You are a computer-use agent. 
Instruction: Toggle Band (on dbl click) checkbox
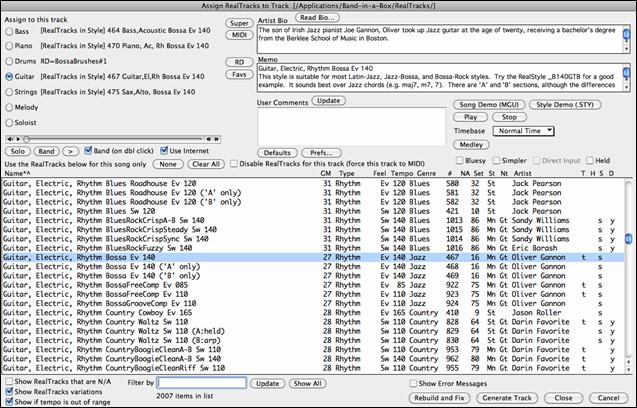click(x=88, y=151)
